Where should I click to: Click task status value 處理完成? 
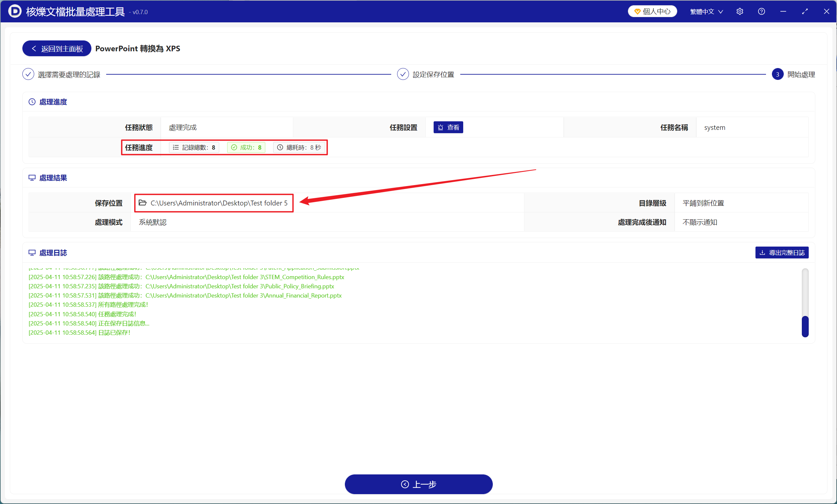click(183, 127)
